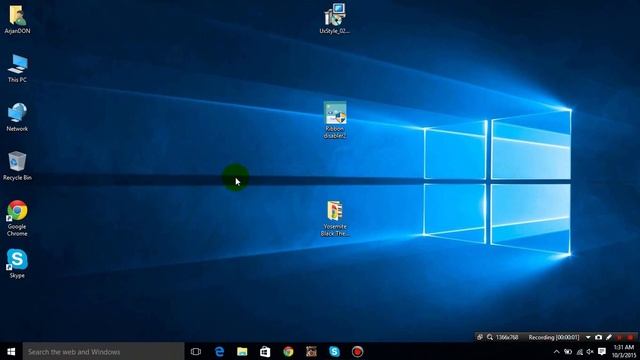The width and height of the screenshot is (640, 360).
Task: Open the Windows Store taskbar icon
Action: [265, 351]
